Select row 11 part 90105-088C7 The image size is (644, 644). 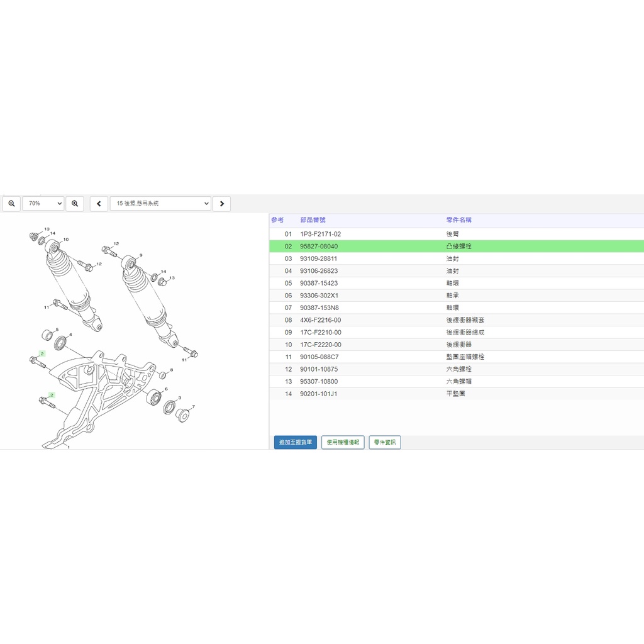coord(457,357)
